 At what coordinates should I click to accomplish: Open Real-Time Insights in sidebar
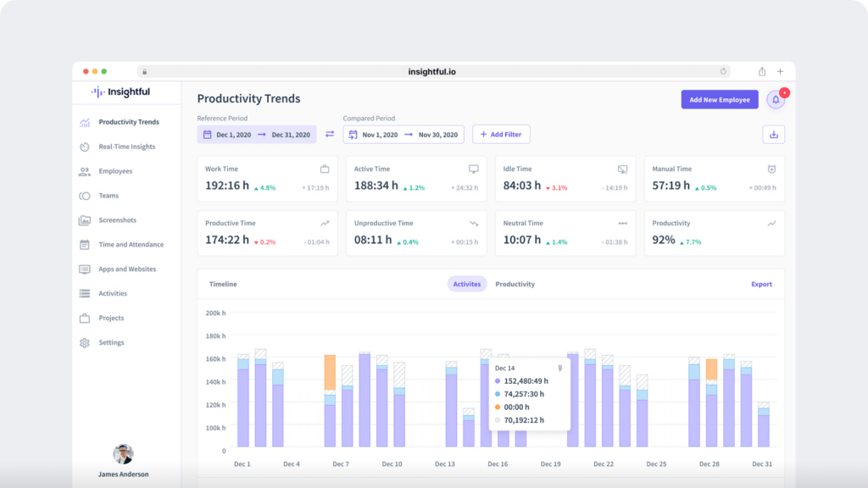click(127, 147)
